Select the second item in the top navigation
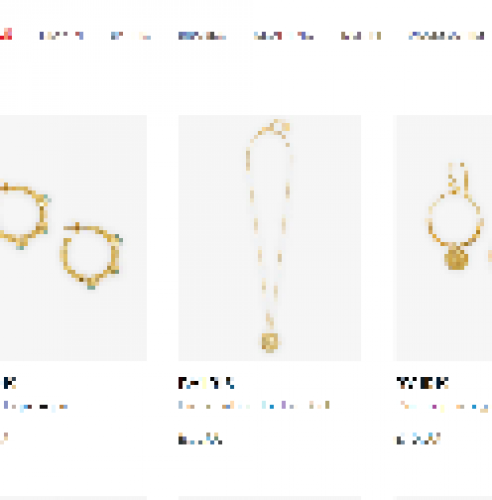Image resolution: width=492 pixels, height=500 pixels. pyautogui.click(x=61, y=36)
